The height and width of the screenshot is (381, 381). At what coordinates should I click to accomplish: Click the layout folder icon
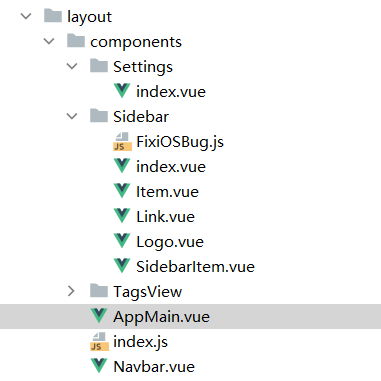53,16
